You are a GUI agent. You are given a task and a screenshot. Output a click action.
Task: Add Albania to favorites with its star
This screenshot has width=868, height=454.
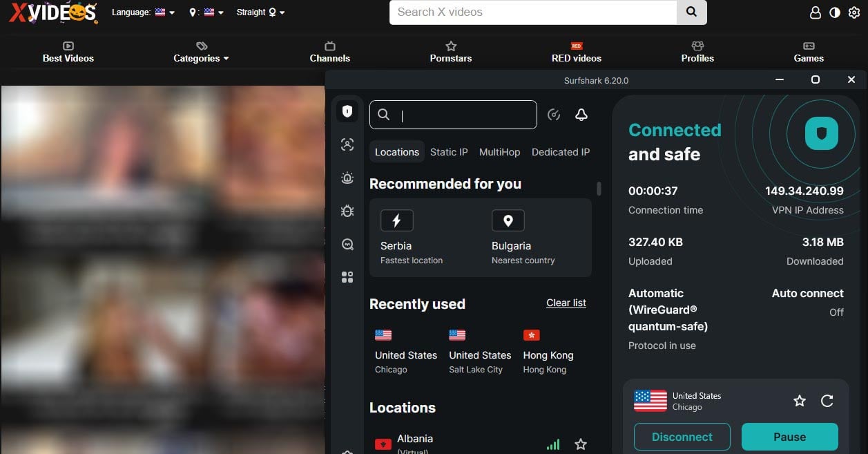click(581, 444)
